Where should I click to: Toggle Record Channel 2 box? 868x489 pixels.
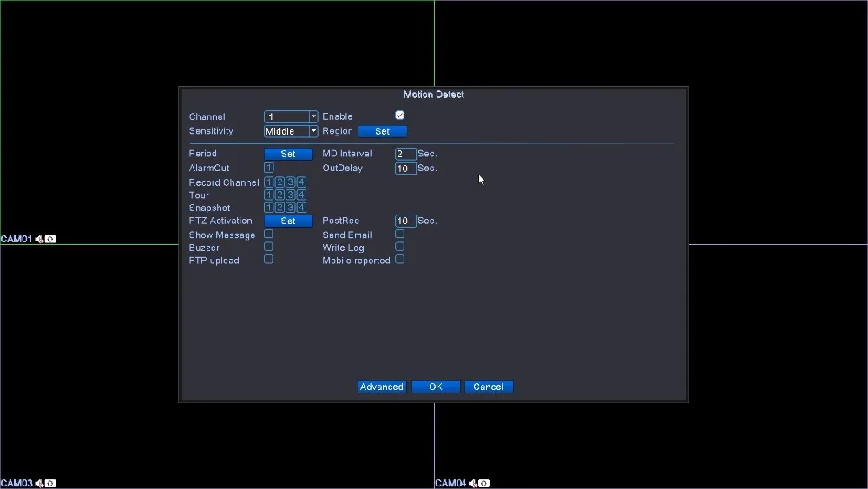(279, 182)
